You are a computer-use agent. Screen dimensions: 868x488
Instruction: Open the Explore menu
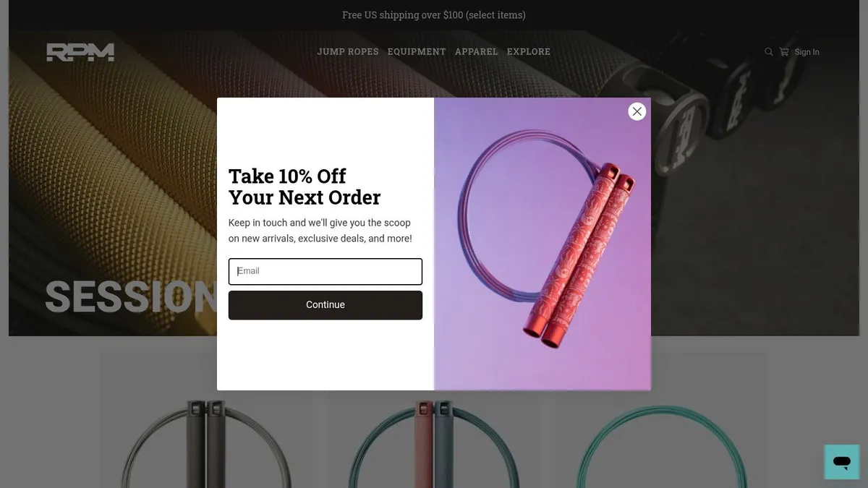pyautogui.click(x=529, y=52)
